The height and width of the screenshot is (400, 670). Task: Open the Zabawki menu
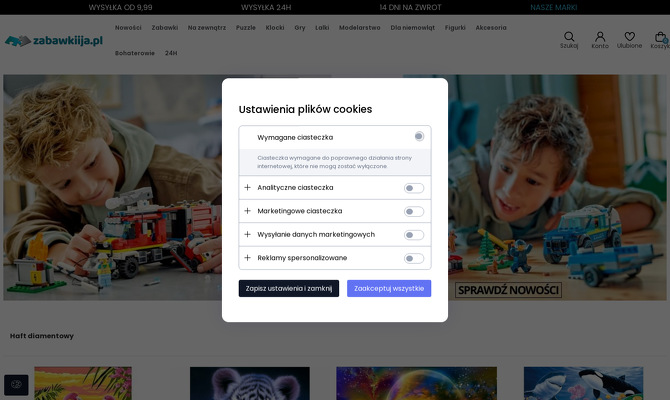[165, 28]
